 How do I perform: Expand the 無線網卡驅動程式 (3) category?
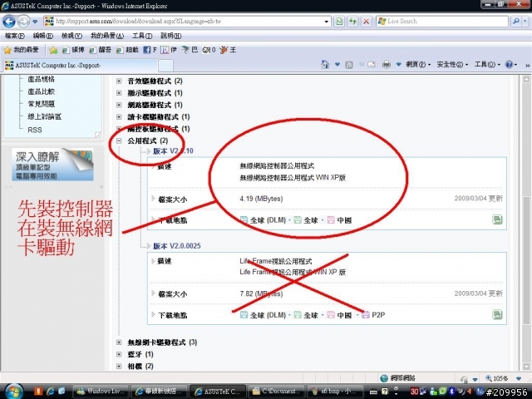(119, 342)
